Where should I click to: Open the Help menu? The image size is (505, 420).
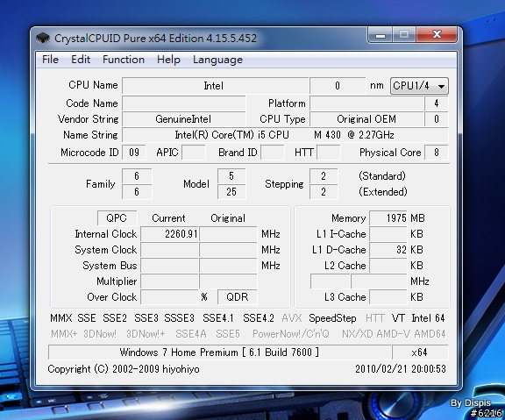(x=168, y=60)
